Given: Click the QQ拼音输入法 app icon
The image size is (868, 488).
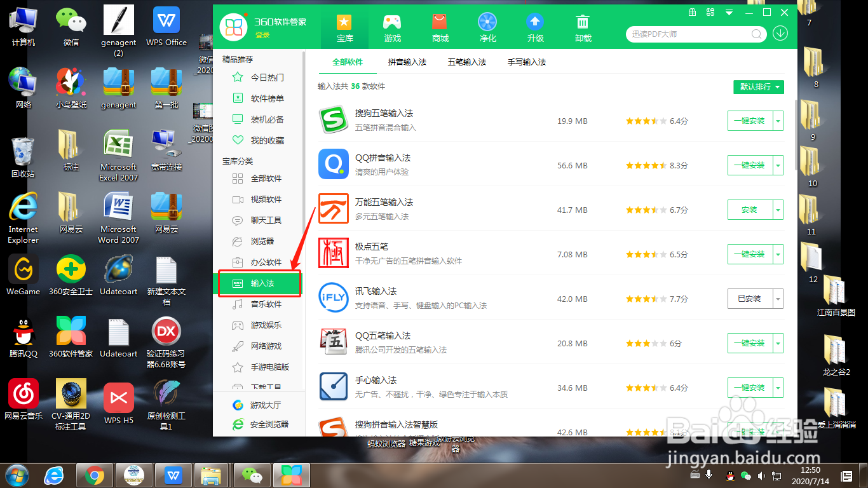Looking at the screenshot, I should (x=334, y=165).
